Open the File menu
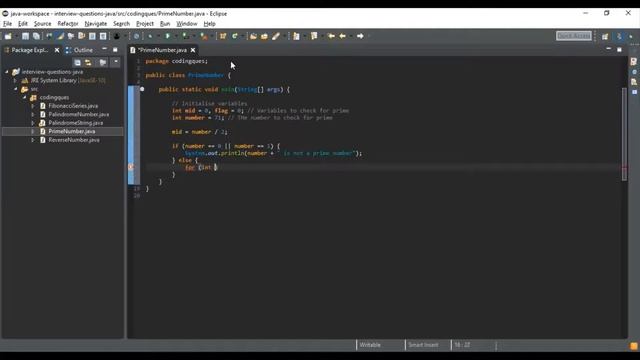The width and height of the screenshot is (640, 360). (x=7, y=24)
